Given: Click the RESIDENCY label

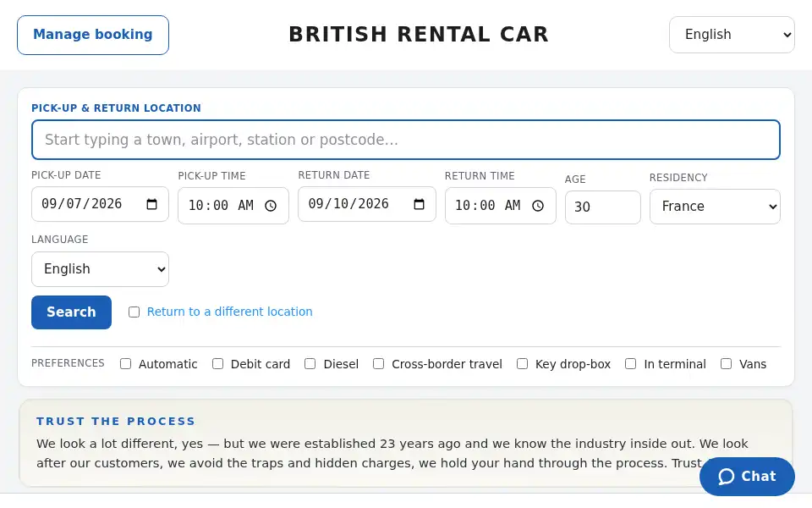Looking at the screenshot, I should [678, 178].
